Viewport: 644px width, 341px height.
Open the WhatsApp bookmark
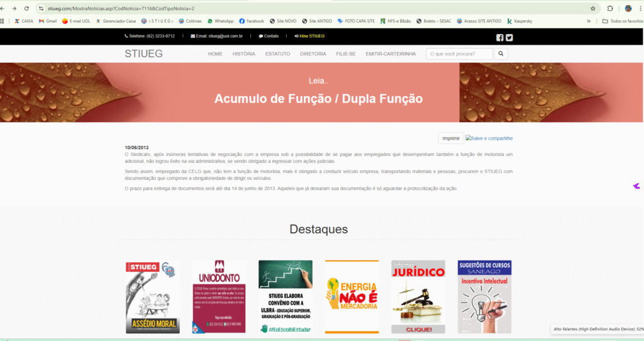coord(220,21)
